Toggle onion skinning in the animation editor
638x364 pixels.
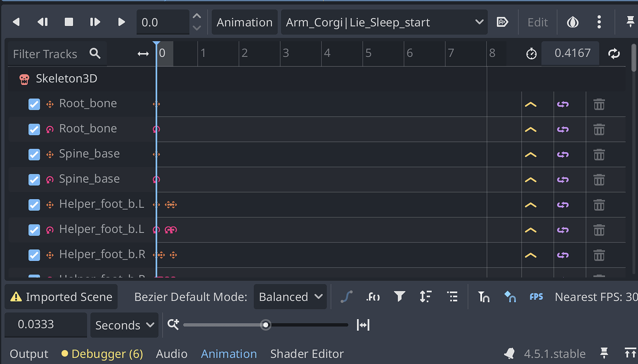point(572,22)
